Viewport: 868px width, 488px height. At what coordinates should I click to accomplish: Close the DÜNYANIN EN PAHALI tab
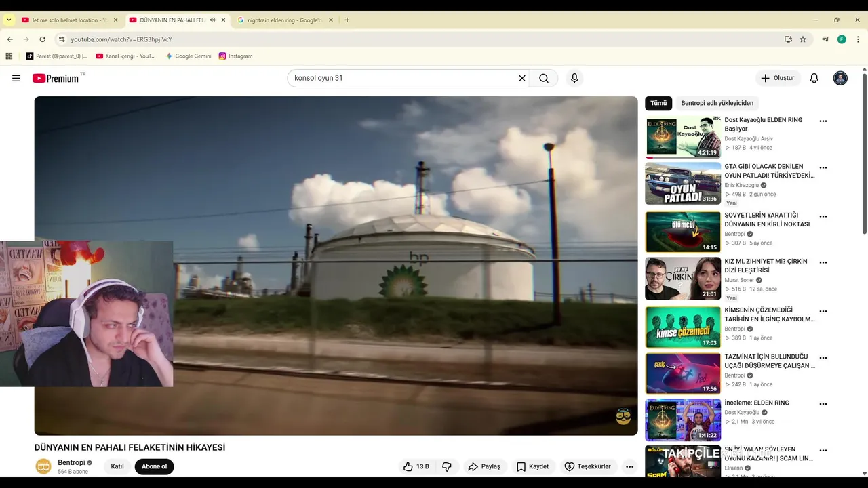pos(223,20)
